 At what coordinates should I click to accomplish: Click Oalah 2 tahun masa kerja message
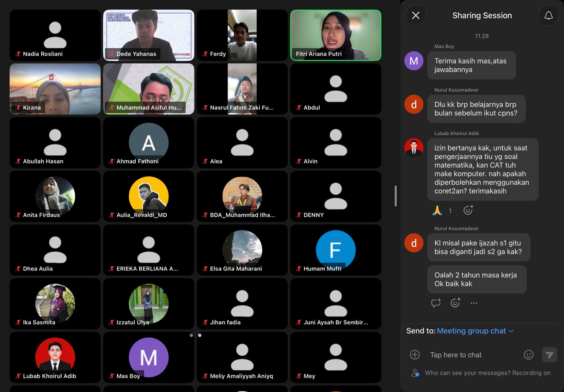click(477, 279)
